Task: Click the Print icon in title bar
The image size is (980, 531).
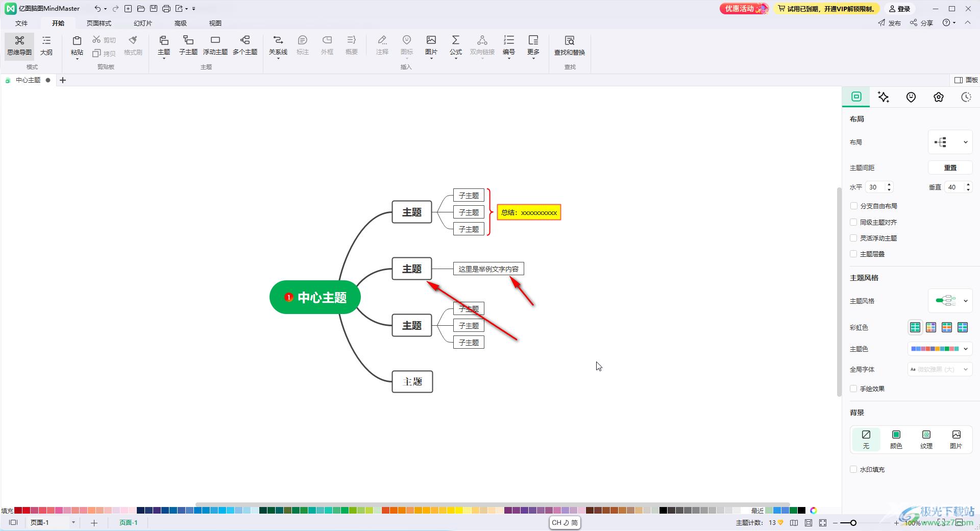Action: coord(166,9)
